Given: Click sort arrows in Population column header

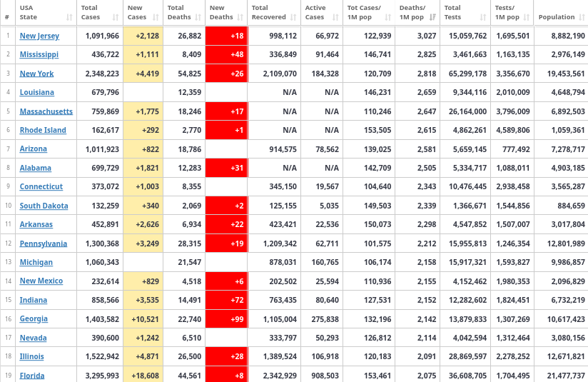Looking at the screenshot, I should pos(582,17).
